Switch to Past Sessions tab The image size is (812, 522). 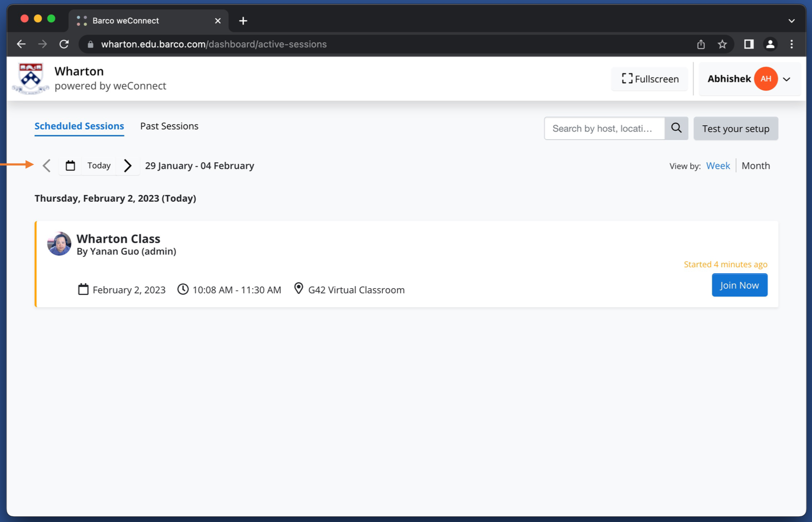(x=169, y=126)
